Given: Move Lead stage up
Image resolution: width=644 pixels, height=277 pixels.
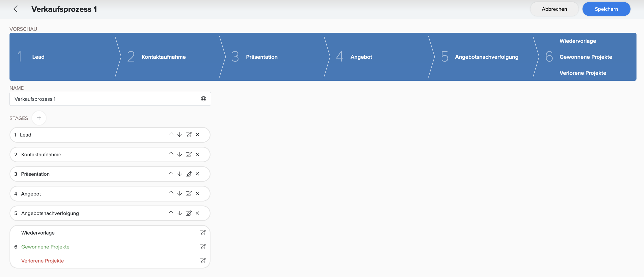Looking at the screenshot, I should click(x=171, y=134).
